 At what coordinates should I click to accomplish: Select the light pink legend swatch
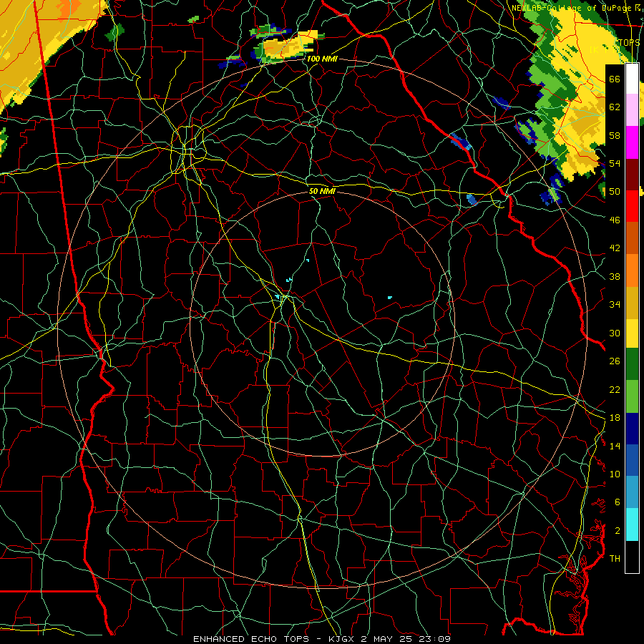coord(632,109)
